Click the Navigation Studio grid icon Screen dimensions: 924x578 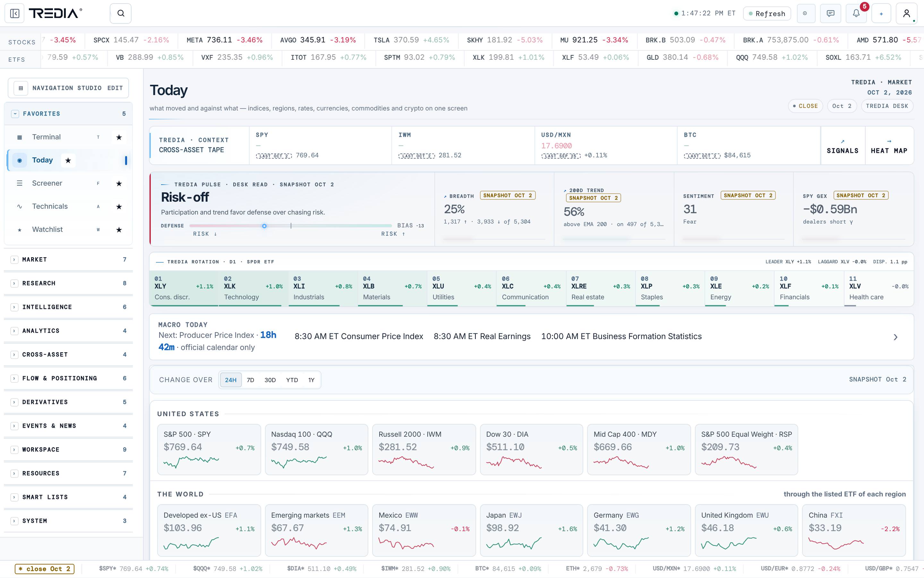tap(21, 88)
